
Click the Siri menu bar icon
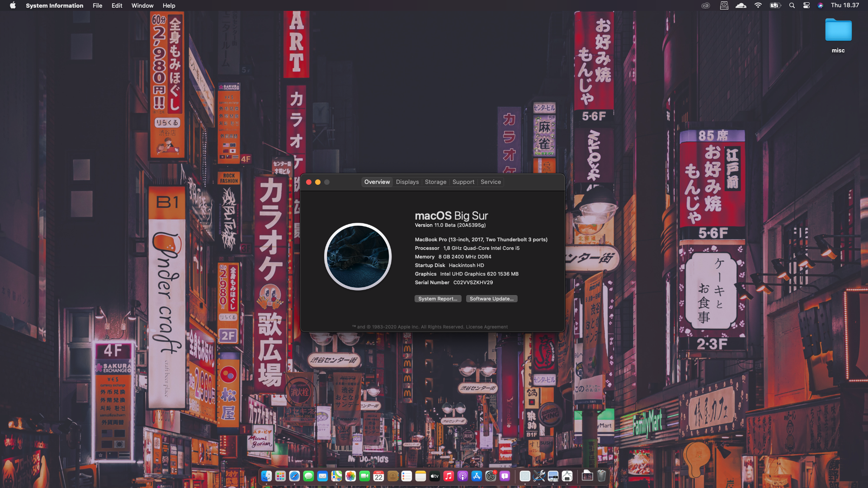pos(820,5)
